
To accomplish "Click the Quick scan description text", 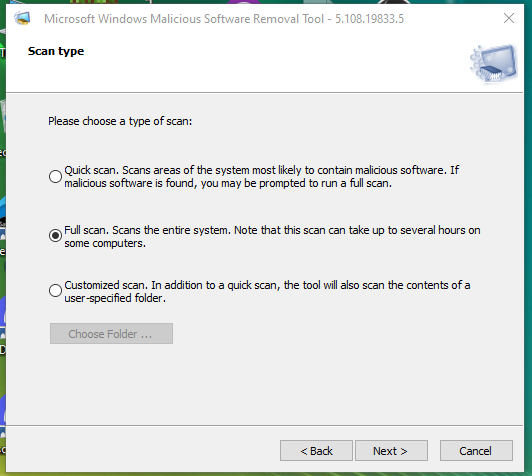I will (262, 176).
